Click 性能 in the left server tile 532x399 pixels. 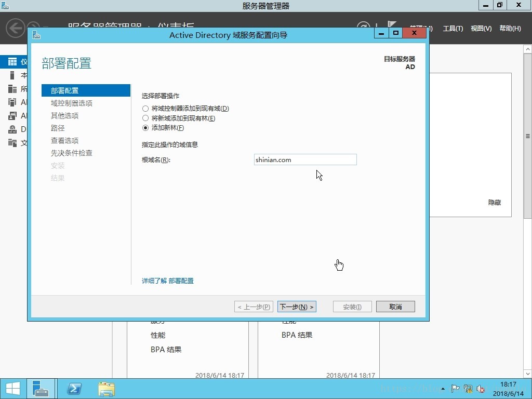tap(158, 335)
